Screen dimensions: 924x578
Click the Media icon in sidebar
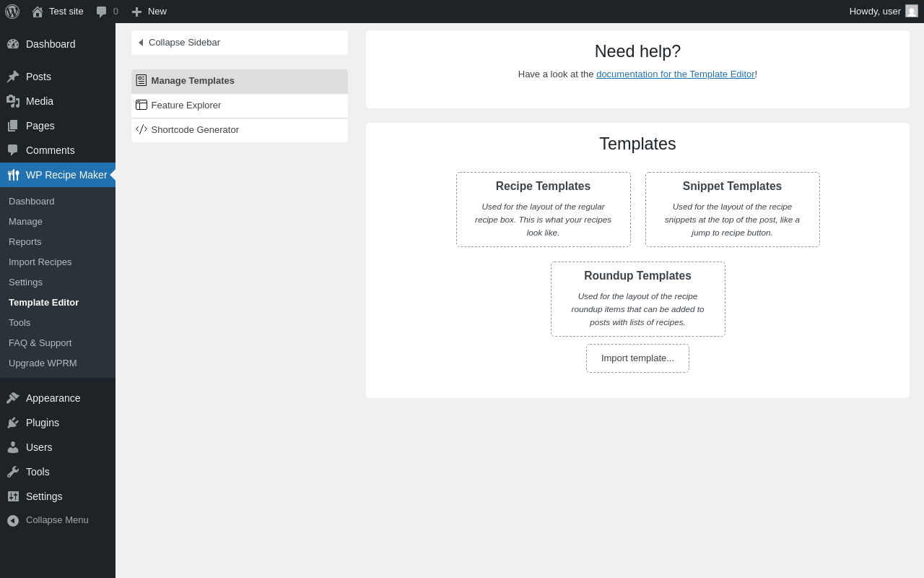pyautogui.click(x=13, y=101)
